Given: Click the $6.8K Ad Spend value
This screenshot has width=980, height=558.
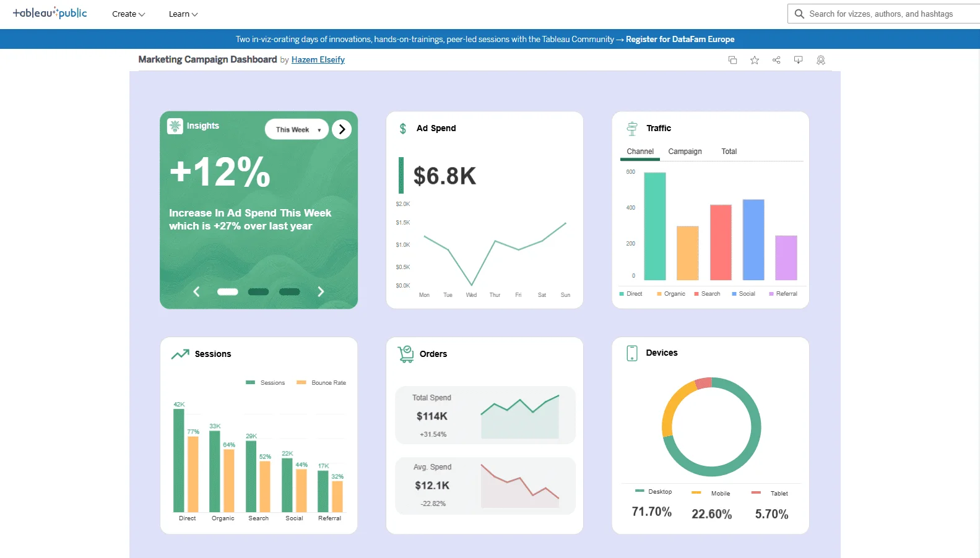Looking at the screenshot, I should 444,176.
